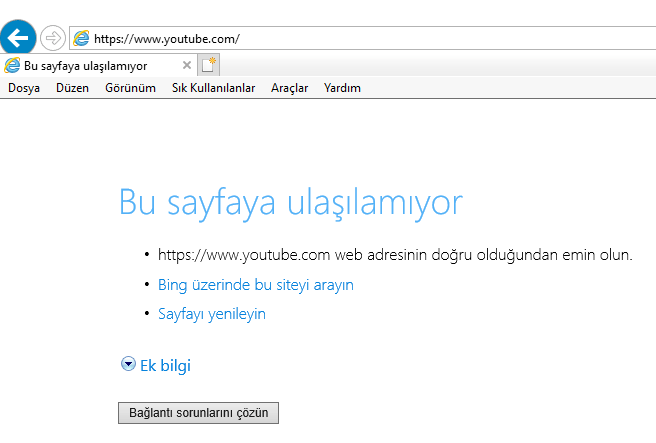This screenshot has height=443, width=656.
Task: Open the Görünüm menu
Action: pos(130,88)
